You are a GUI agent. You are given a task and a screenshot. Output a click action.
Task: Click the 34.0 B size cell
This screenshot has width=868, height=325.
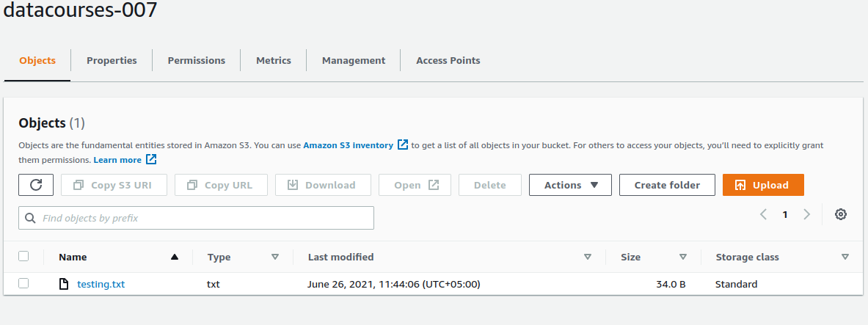[671, 285]
